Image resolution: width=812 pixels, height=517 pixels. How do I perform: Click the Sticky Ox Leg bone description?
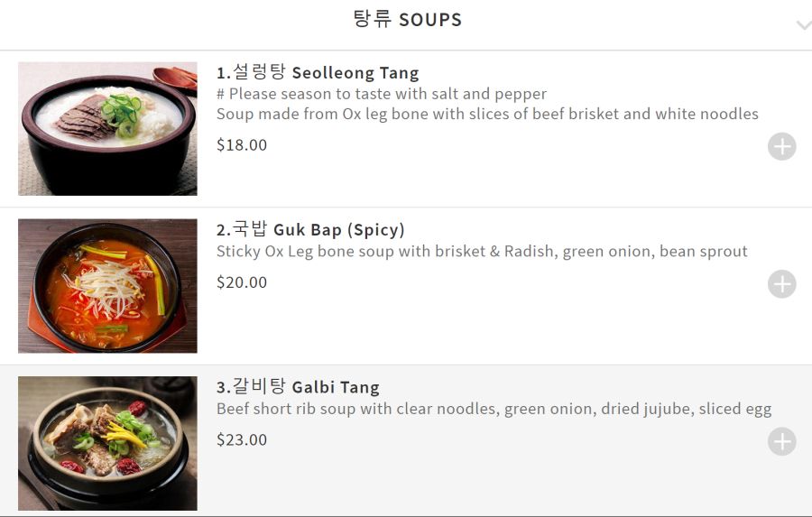[x=482, y=252]
